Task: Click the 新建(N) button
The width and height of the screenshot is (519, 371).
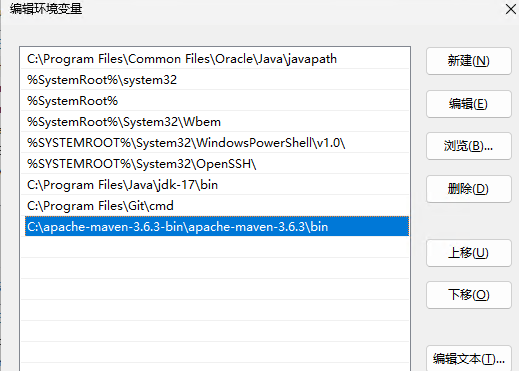Action: coord(468,61)
